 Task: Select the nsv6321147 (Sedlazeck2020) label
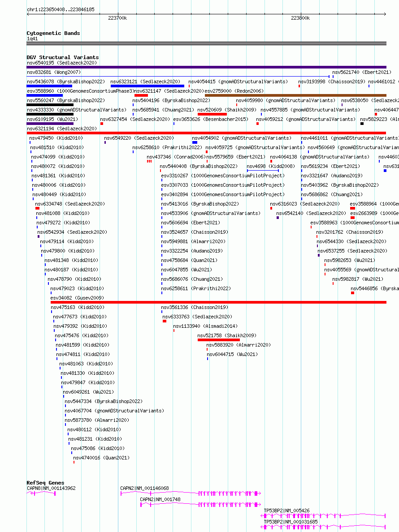(169, 91)
